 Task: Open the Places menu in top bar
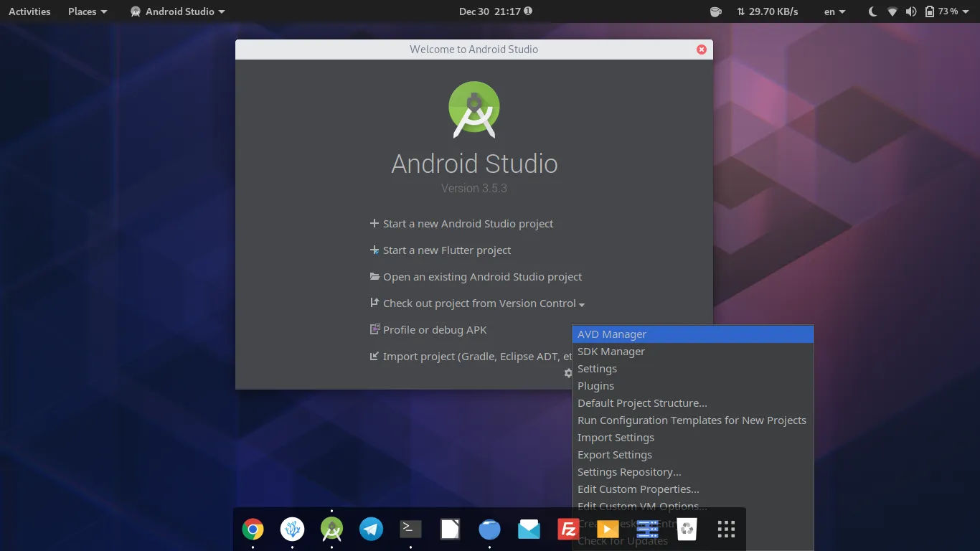click(88, 11)
